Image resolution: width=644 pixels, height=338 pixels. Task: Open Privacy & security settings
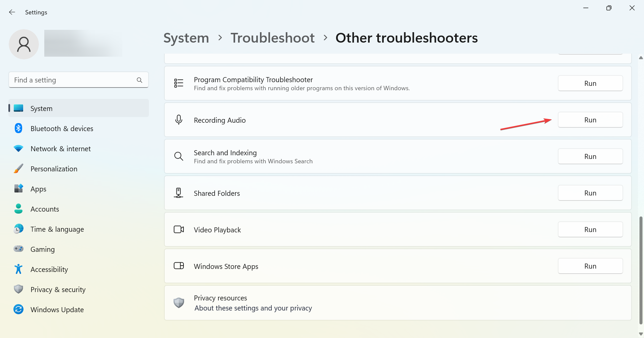(58, 290)
